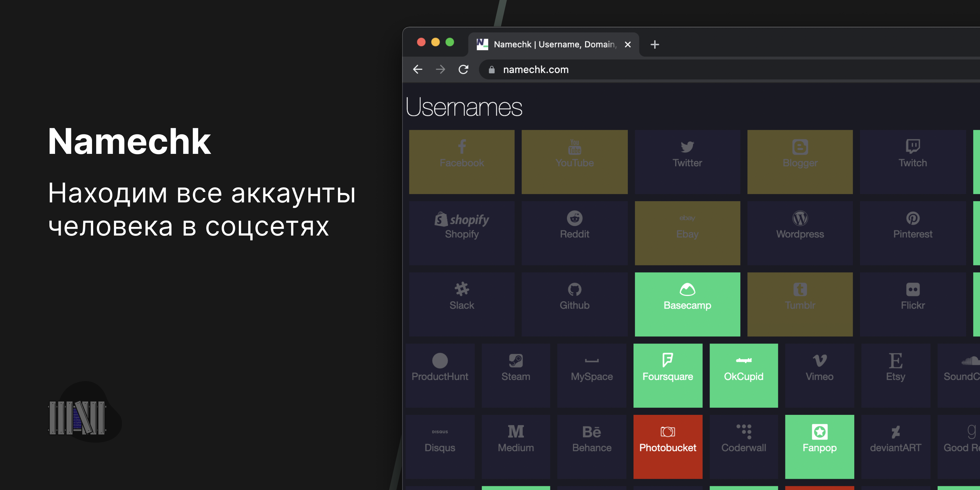Select the Reddit tile
Image resolution: width=980 pixels, height=490 pixels.
(574, 233)
